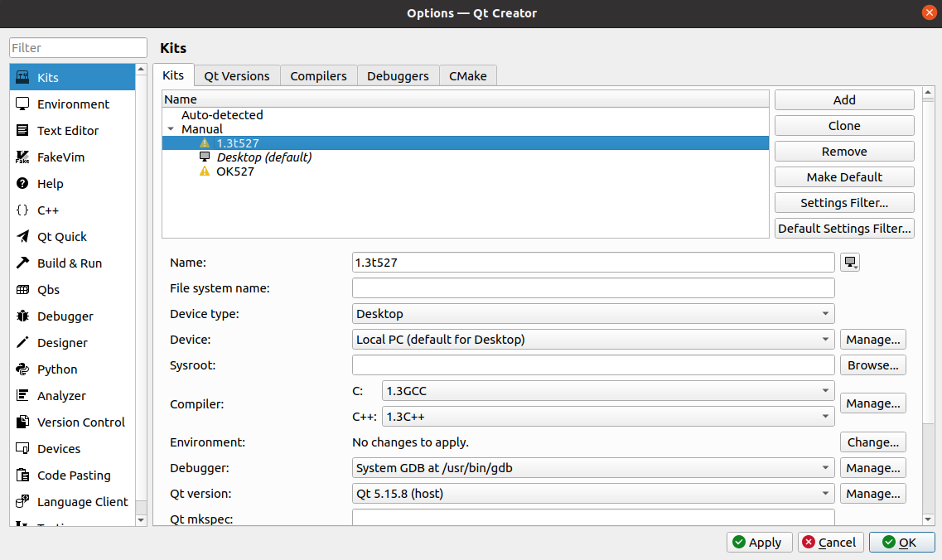The height and width of the screenshot is (560, 942).
Task: Click the Apply button
Action: (x=759, y=542)
